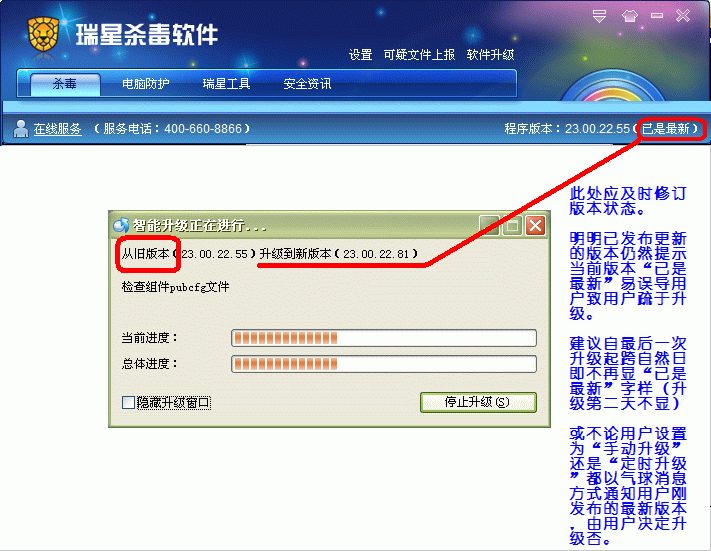Click the 检查组件pubcfg文件 status text

pos(175,287)
